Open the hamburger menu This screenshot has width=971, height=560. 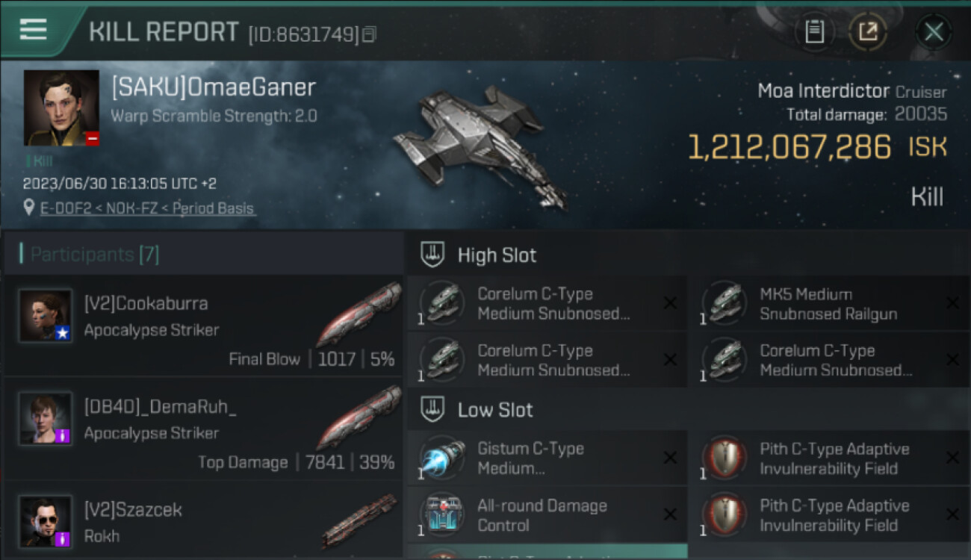coord(33,30)
